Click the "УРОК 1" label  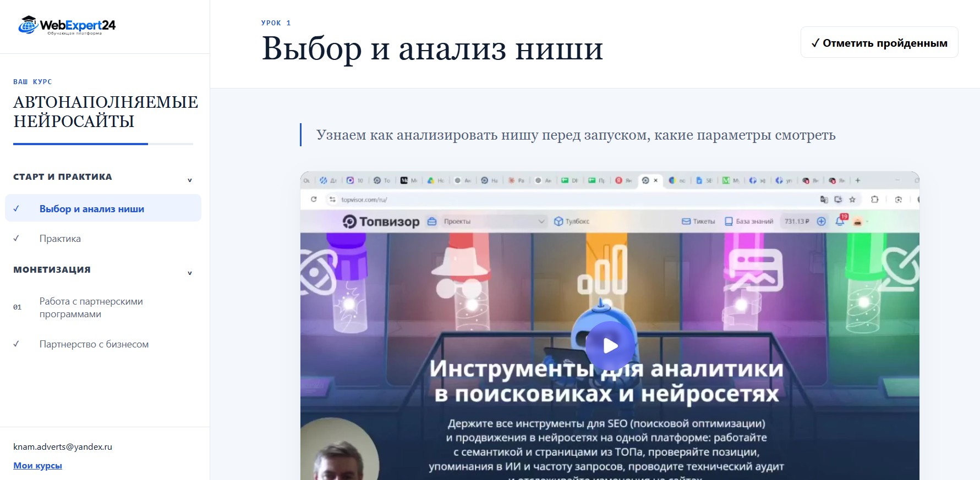(276, 23)
